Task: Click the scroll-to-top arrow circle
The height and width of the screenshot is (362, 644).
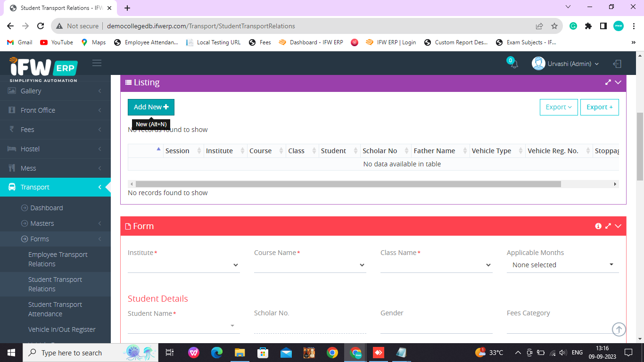Action: 619,329
